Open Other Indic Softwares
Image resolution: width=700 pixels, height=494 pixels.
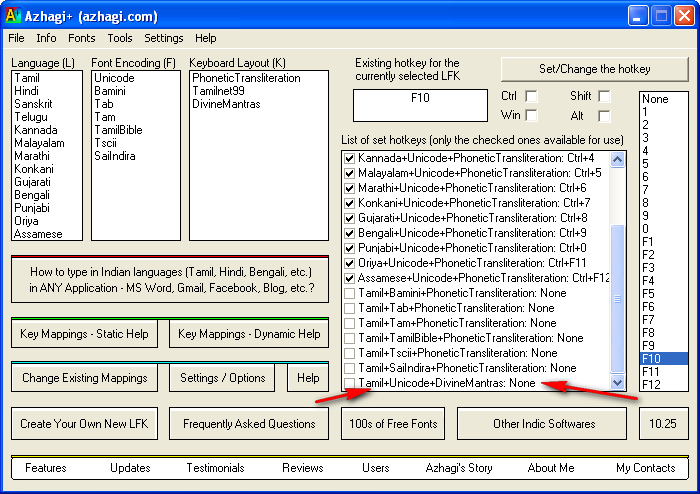[544, 423]
